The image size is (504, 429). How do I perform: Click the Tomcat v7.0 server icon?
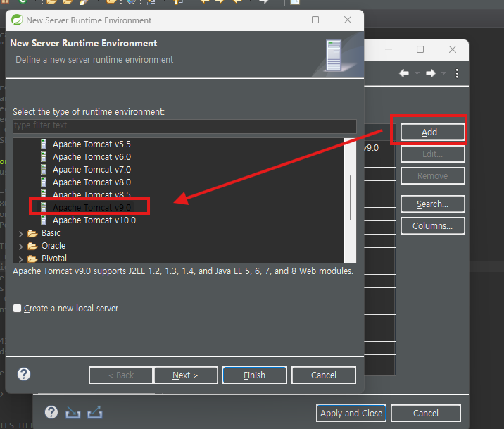(44, 170)
